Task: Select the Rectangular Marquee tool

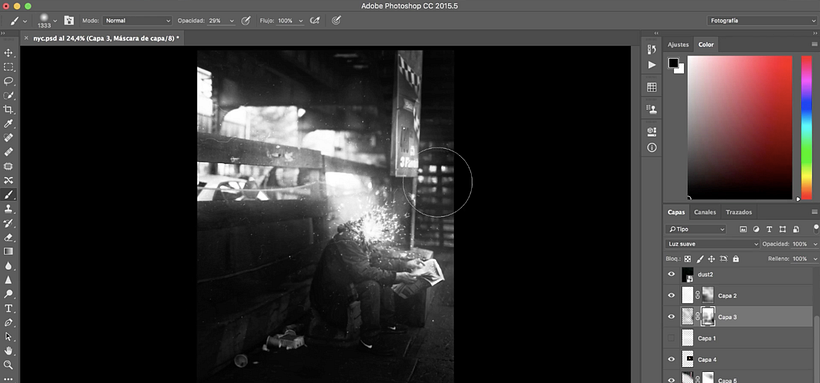Action: click(8, 67)
